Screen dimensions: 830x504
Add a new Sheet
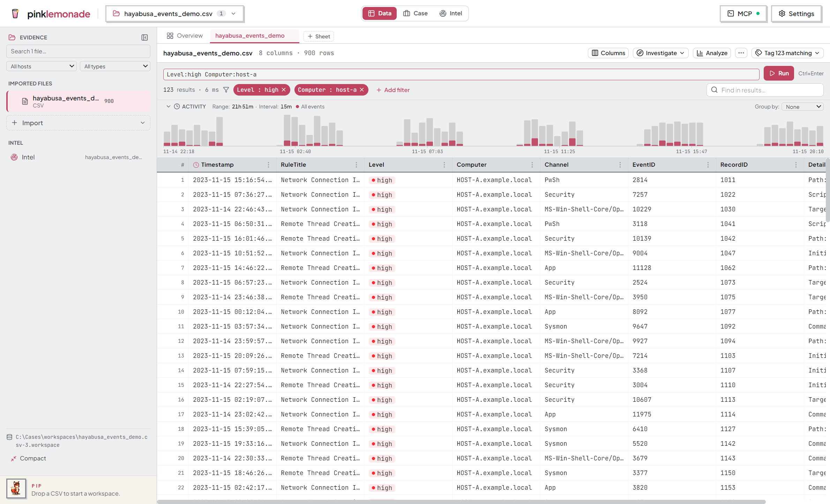click(319, 36)
